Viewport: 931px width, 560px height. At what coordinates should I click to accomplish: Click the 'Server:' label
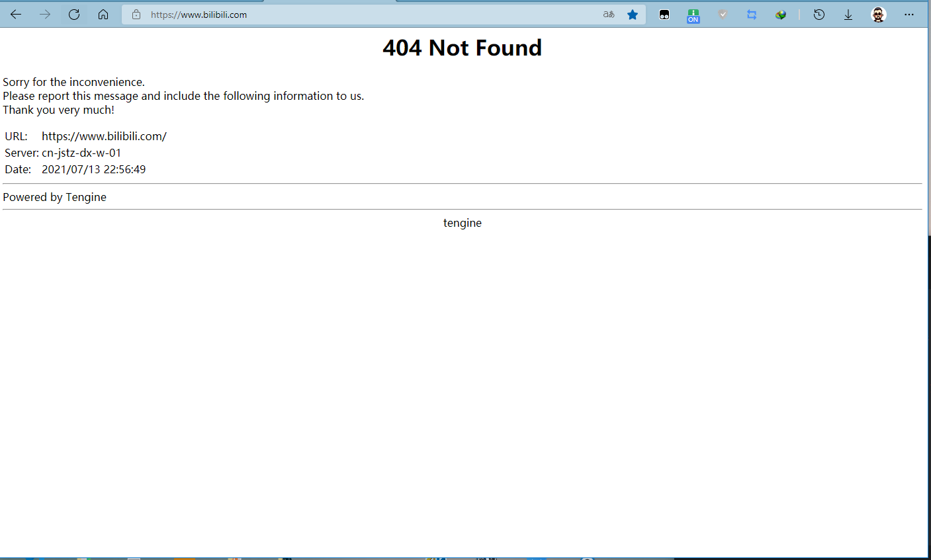[x=22, y=153]
